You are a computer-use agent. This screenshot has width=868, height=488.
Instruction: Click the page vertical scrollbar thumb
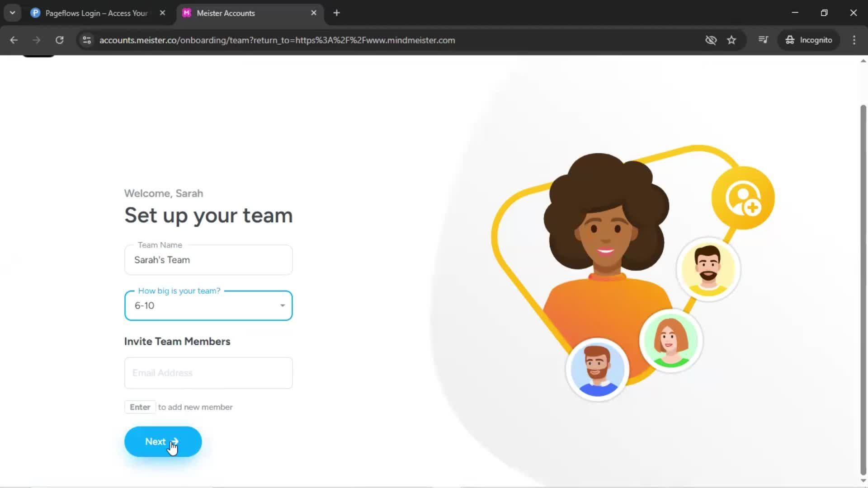(x=863, y=289)
